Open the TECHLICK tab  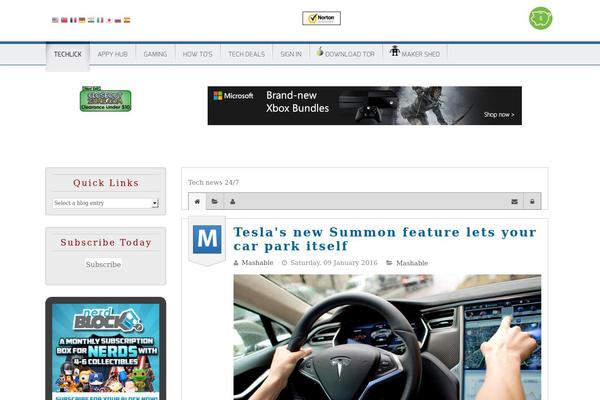(x=68, y=54)
